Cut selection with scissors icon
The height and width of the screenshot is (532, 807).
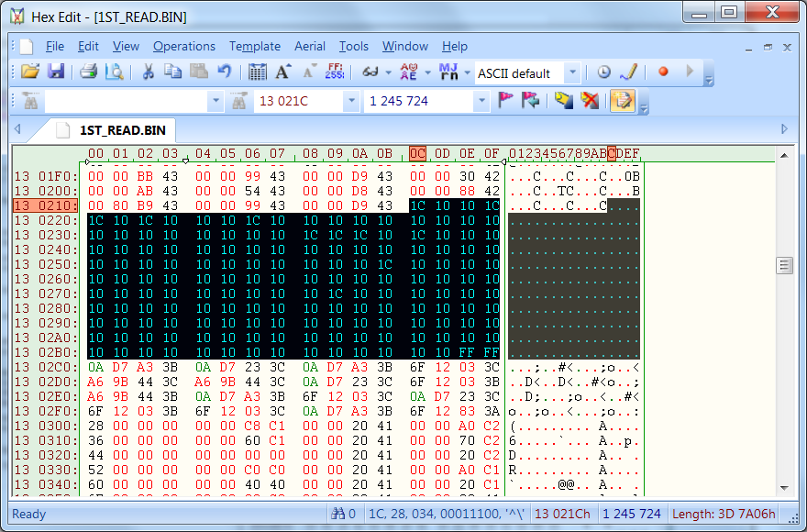[x=149, y=72]
